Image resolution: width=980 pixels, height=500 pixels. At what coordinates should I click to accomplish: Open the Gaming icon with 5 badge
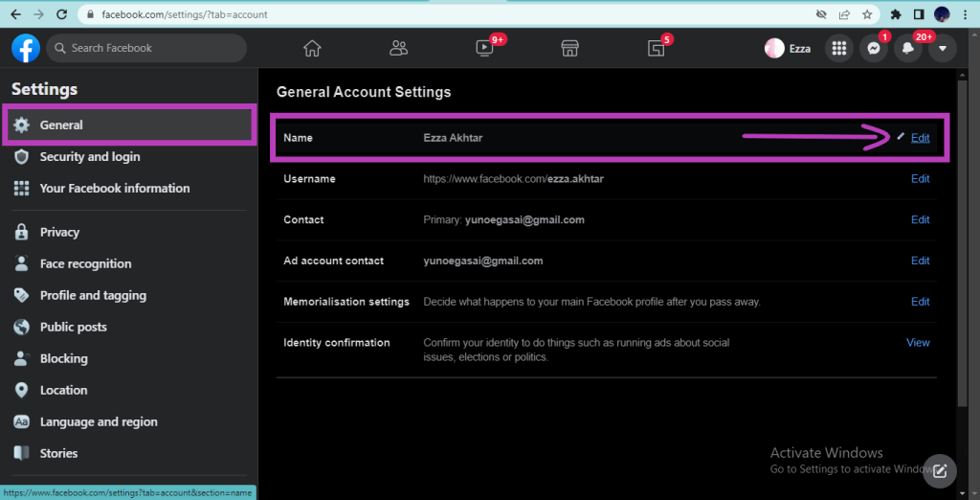656,48
